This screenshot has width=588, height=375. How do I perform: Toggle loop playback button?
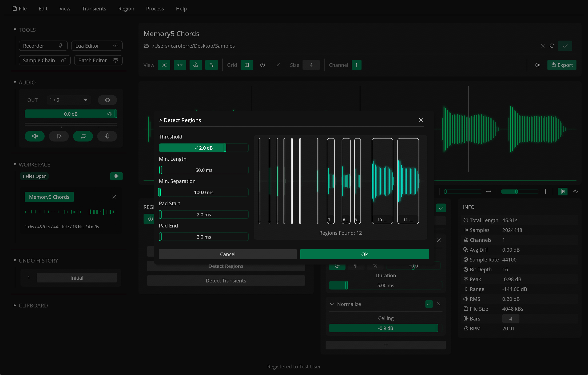click(83, 136)
